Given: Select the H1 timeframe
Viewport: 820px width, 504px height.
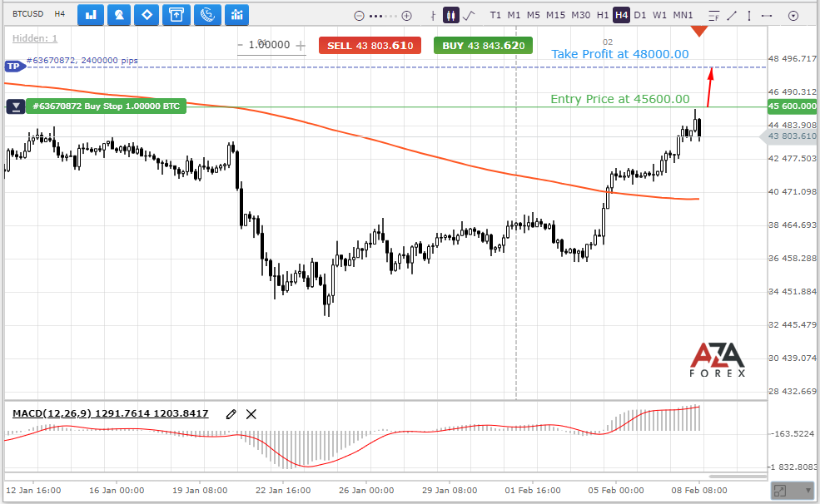Looking at the screenshot, I should click(603, 15).
